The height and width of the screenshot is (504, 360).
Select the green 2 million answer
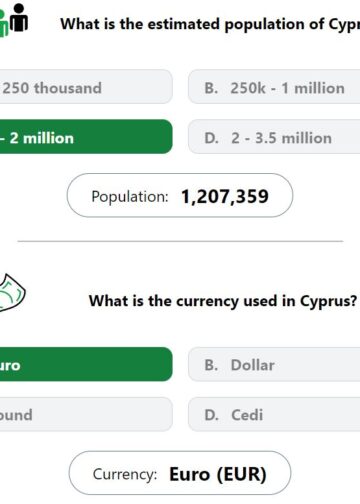[86, 137]
